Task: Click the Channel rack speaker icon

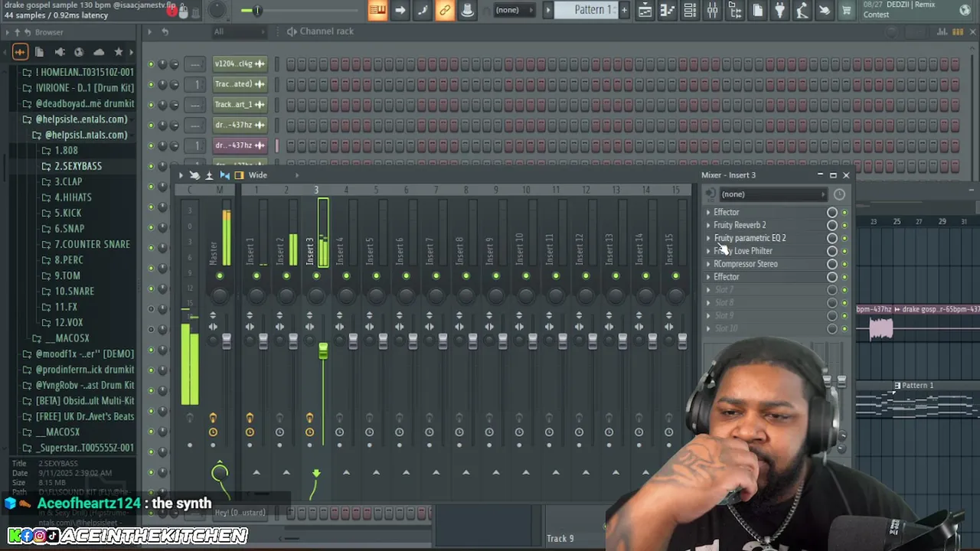Action: [x=292, y=31]
